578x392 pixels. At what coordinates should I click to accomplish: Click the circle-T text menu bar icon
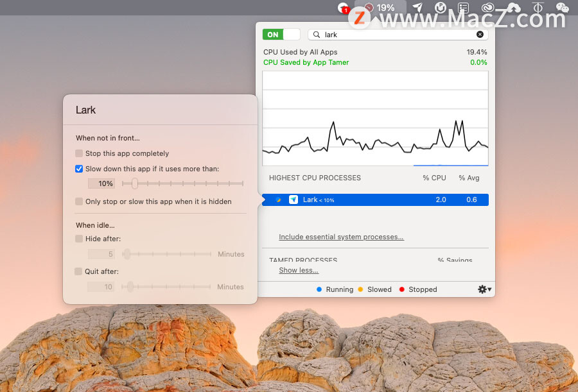pos(538,7)
